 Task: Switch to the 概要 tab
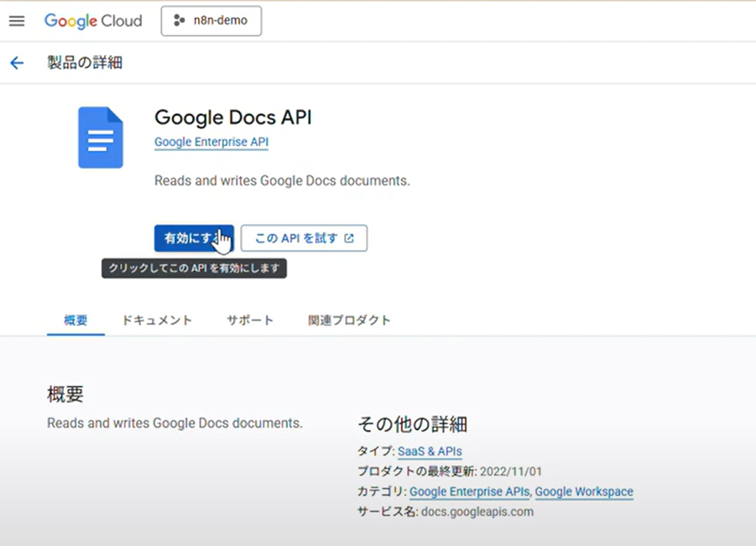click(76, 320)
